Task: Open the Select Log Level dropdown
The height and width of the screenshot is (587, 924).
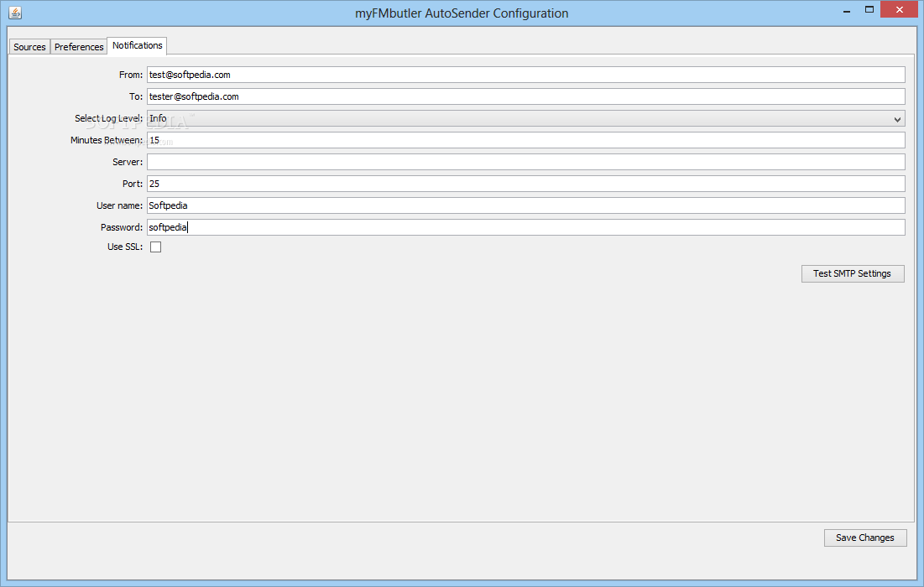Action: (x=525, y=118)
